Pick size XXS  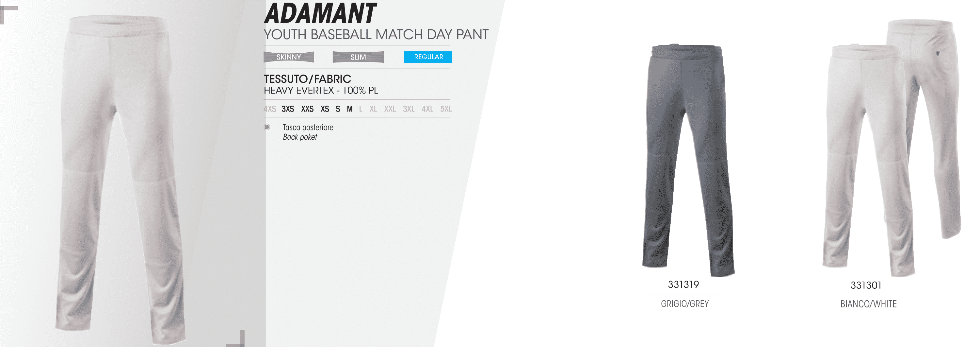[307, 109]
